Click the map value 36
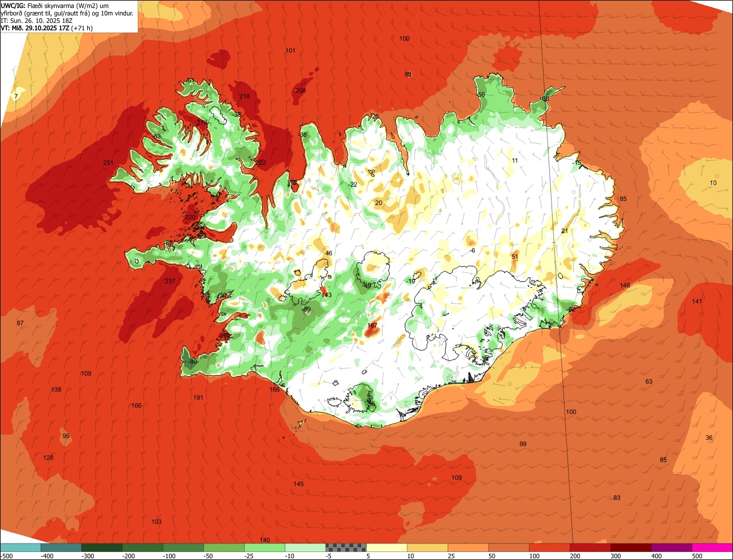This screenshot has height=560, width=733. pyautogui.click(x=710, y=437)
